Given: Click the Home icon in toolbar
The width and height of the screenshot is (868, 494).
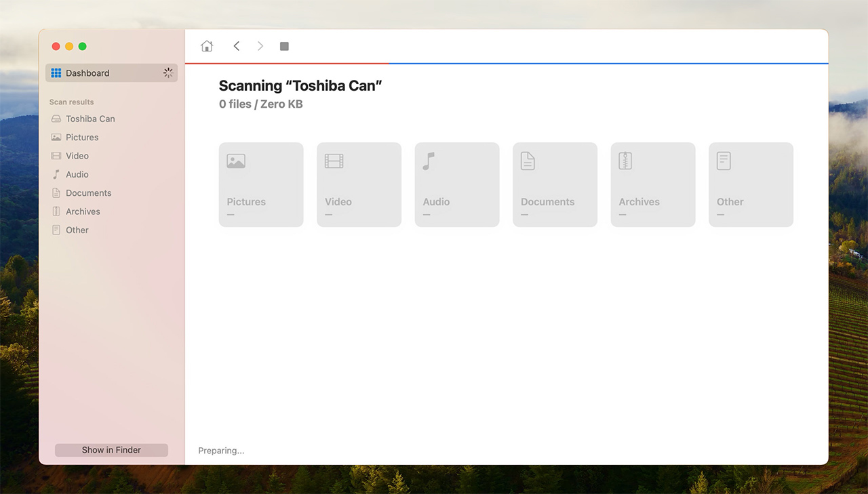Looking at the screenshot, I should tap(207, 46).
